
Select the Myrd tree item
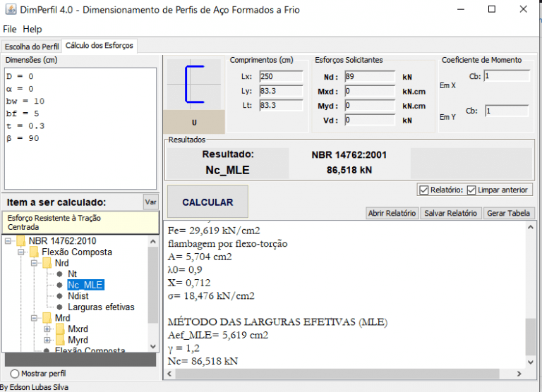pos(78,340)
